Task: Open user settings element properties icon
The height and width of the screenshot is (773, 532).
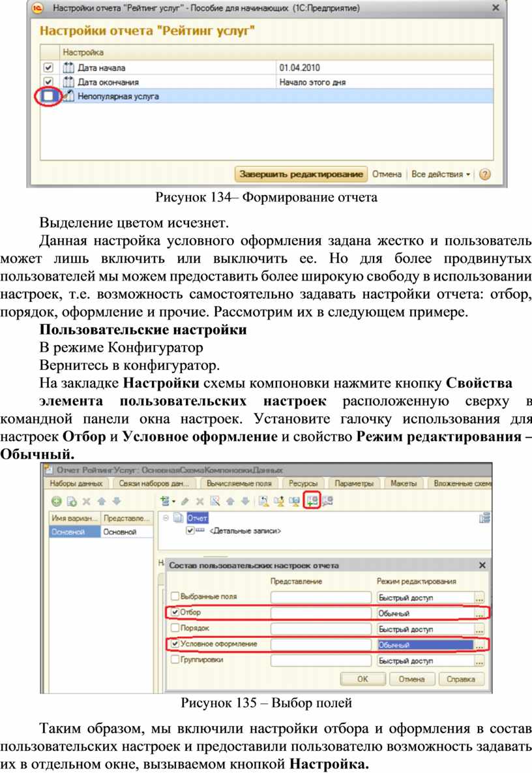Action: point(312,501)
